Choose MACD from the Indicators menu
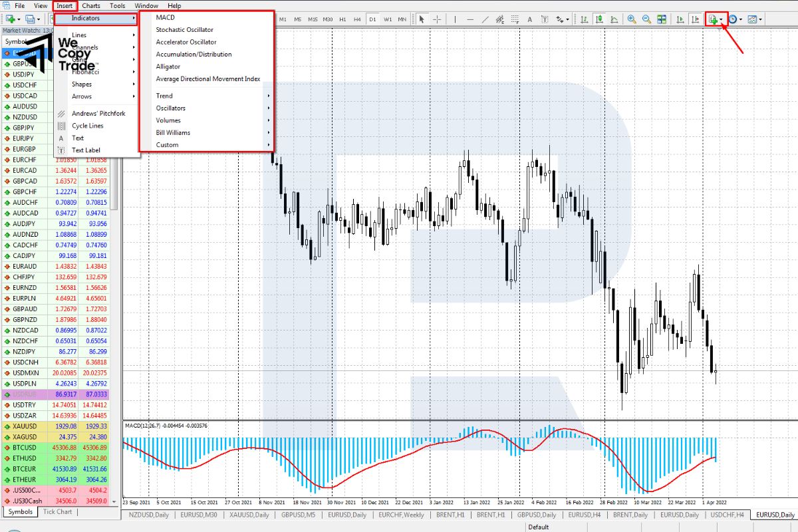 click(166, 17)
